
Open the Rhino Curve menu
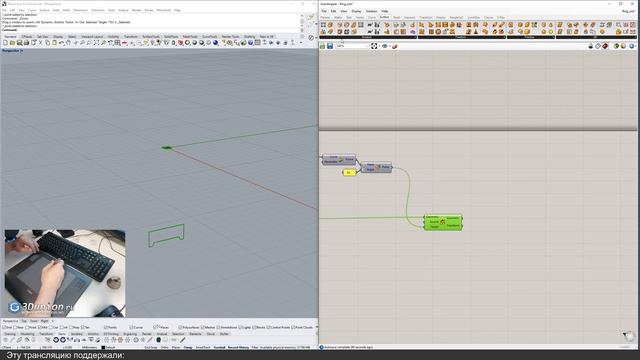[32, 10]
